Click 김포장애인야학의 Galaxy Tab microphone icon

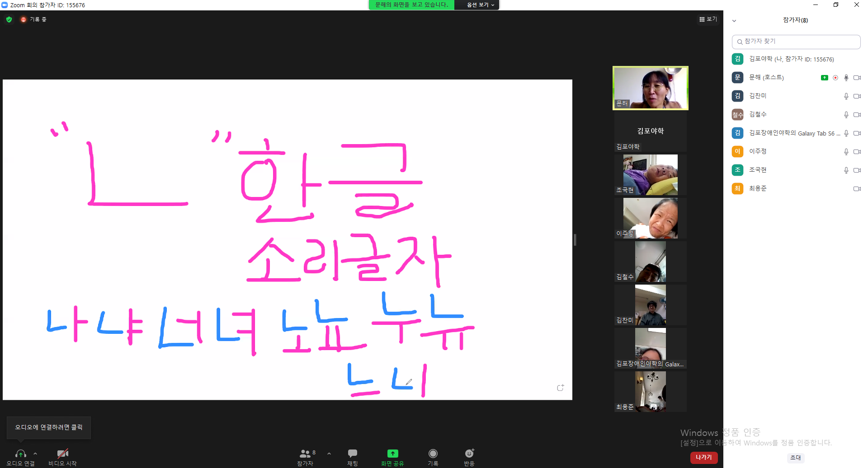pos(846,133)
